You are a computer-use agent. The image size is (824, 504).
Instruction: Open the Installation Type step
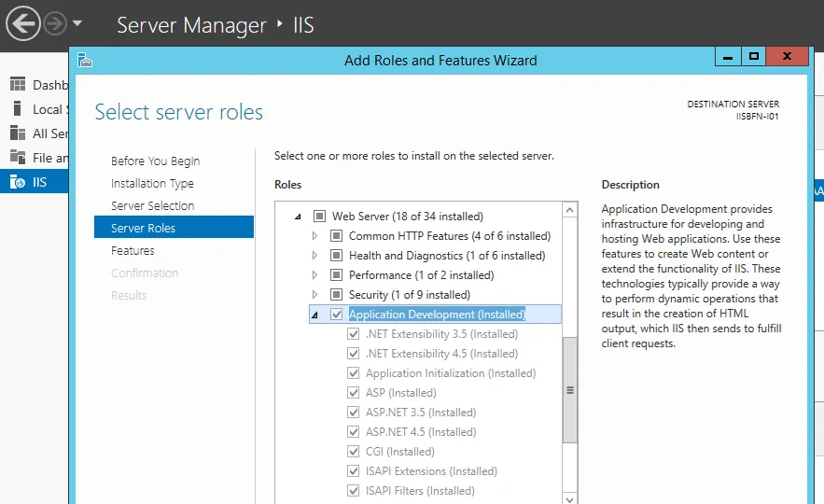(152, 184)
